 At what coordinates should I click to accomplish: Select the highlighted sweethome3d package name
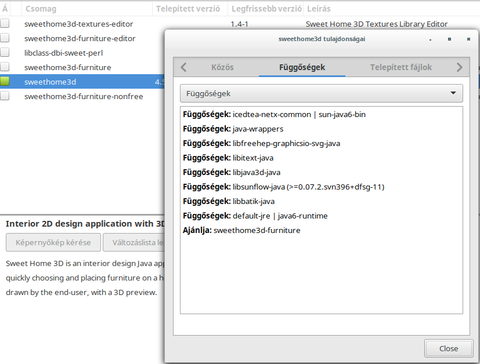[50, 82]
